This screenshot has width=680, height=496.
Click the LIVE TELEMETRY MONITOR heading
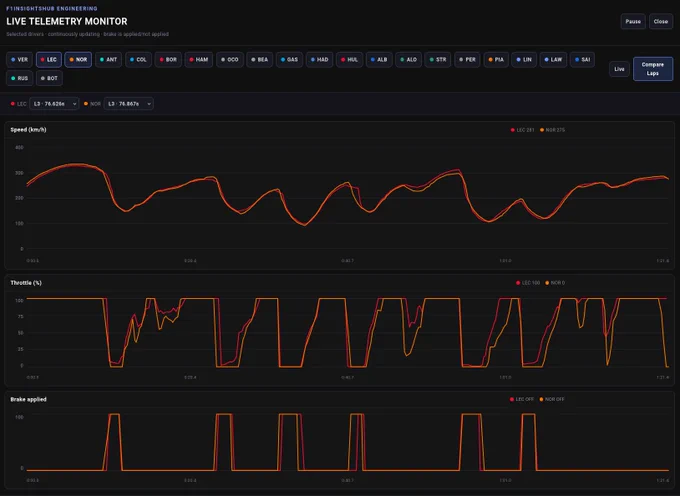(x=67, y=22)
